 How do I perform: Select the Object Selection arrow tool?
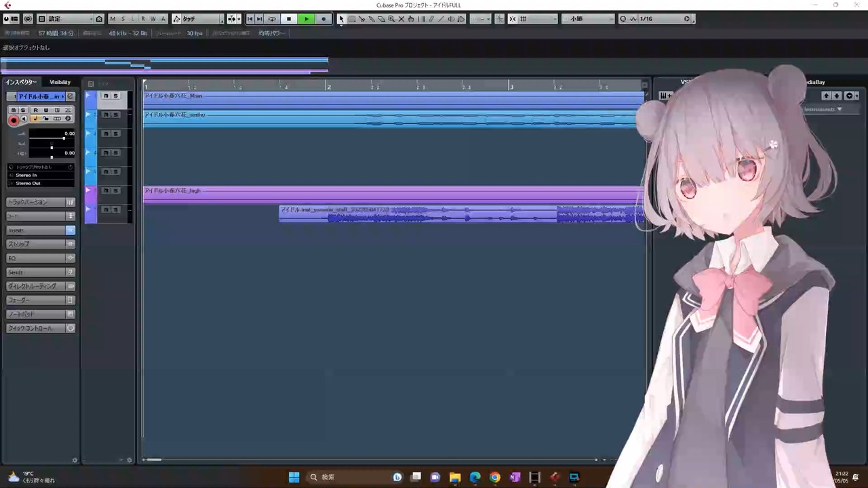pyautogui.click(x=341, y=19)
